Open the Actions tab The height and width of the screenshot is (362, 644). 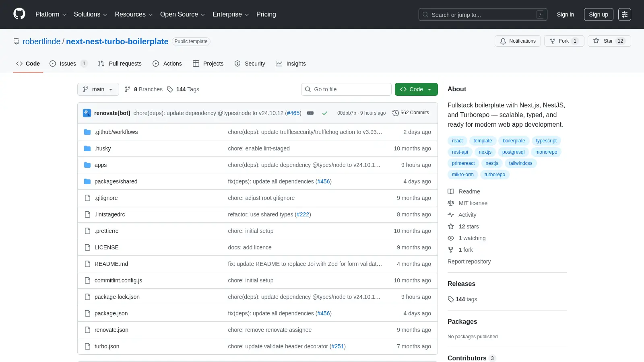pyautogui.click(x=167, y=64)
